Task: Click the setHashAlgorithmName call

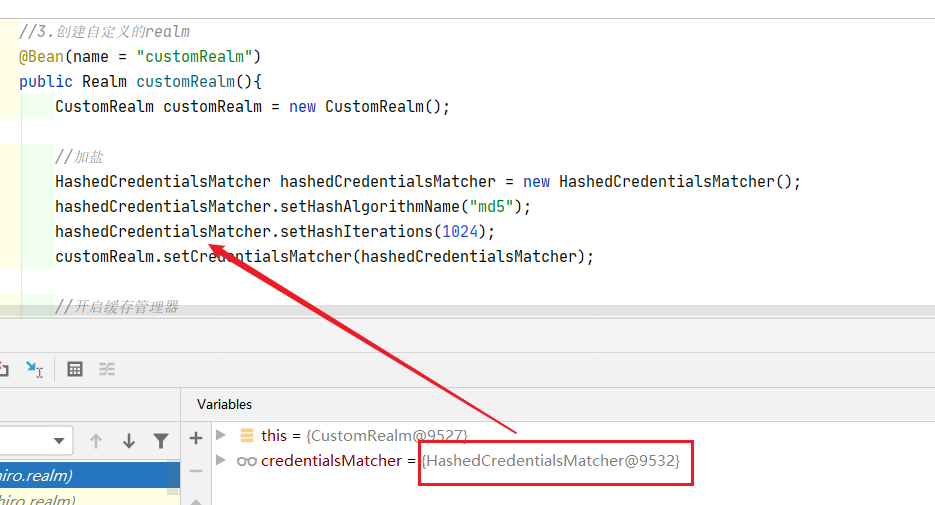Action: pos(370,207)
